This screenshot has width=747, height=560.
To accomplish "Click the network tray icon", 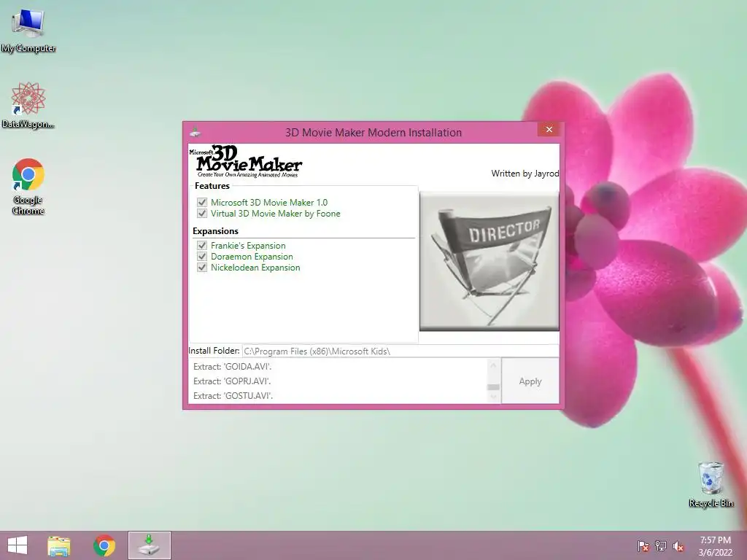I will click(x=661, y=546).
